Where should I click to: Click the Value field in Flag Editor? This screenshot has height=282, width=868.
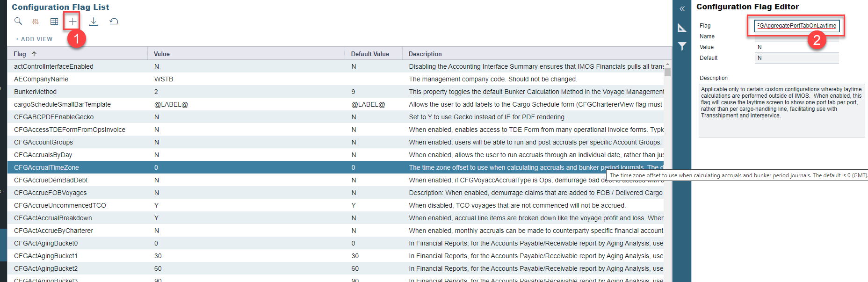tap(796, 47)
